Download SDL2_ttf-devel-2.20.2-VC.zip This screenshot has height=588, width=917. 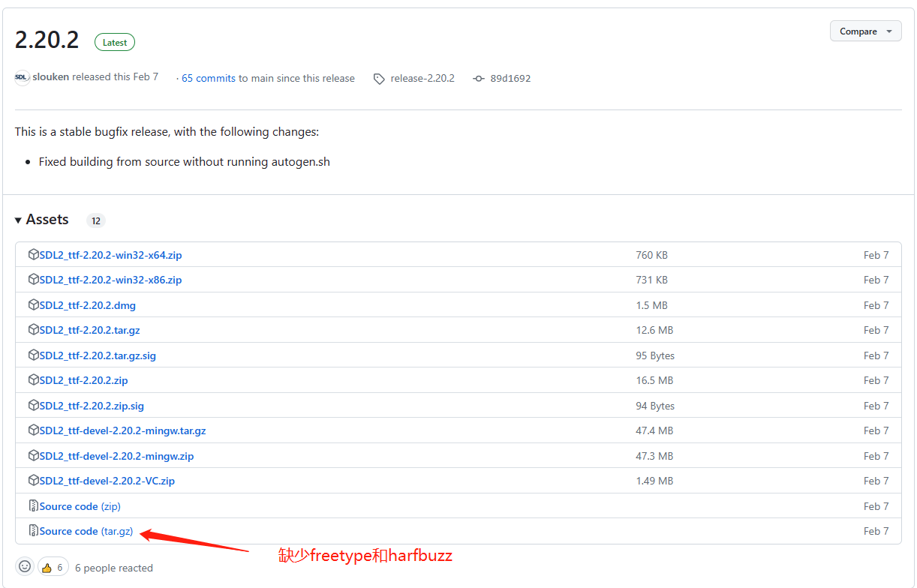point(107,481)
